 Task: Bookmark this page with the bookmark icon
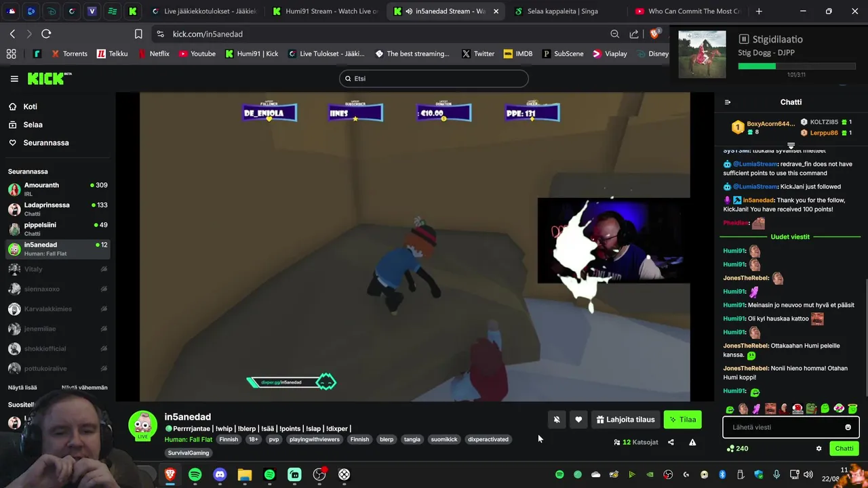pyautogui.click(x=138, y=34)
